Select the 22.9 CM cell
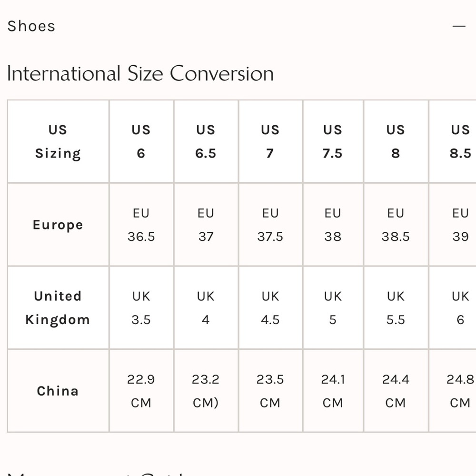The width and height of the screenshot is (476, 476). (141, 391)
